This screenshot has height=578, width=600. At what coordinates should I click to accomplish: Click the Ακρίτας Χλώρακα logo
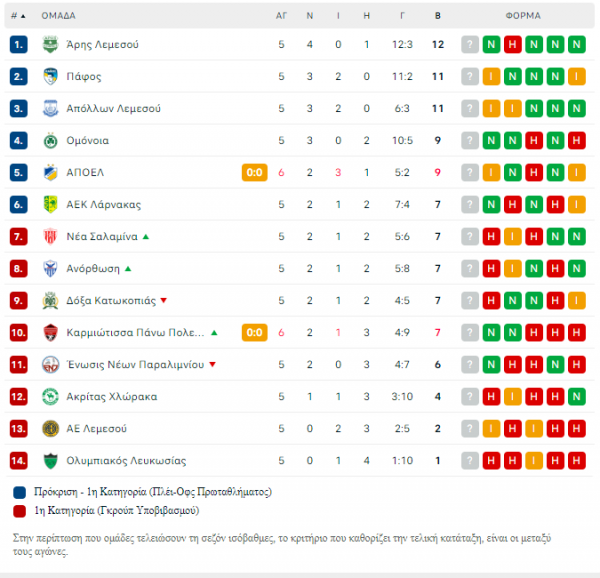tap(50, 397)
